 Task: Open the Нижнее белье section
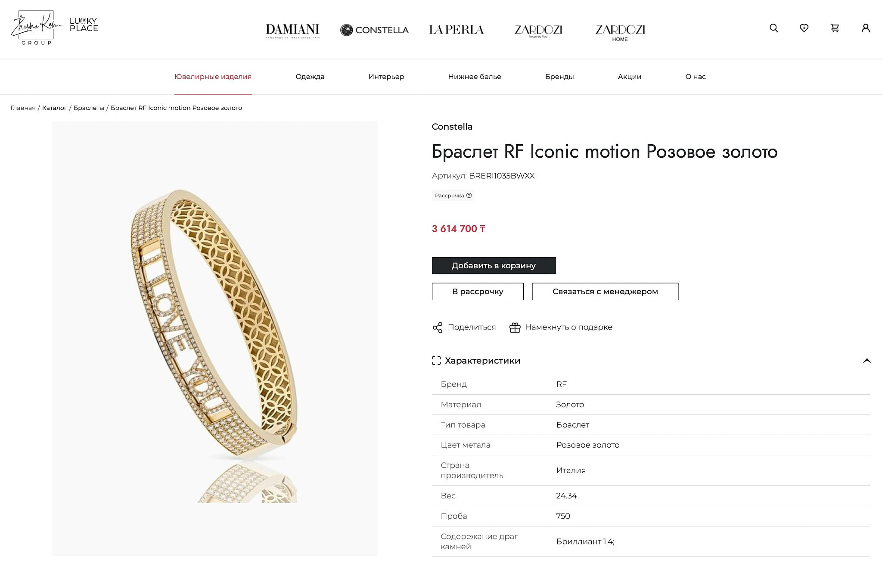click(474, 76)
